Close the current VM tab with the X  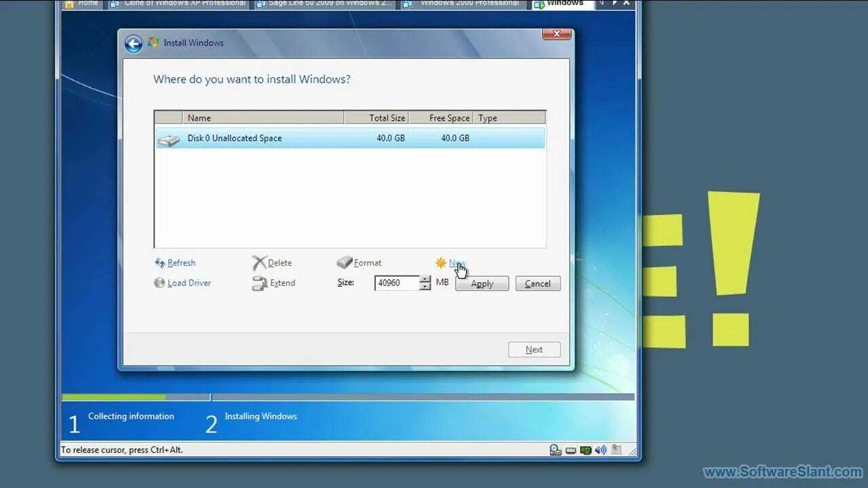627,3
